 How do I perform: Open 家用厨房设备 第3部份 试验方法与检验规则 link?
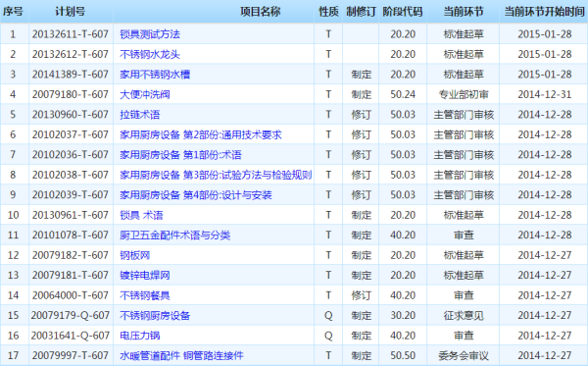point(216,175)
